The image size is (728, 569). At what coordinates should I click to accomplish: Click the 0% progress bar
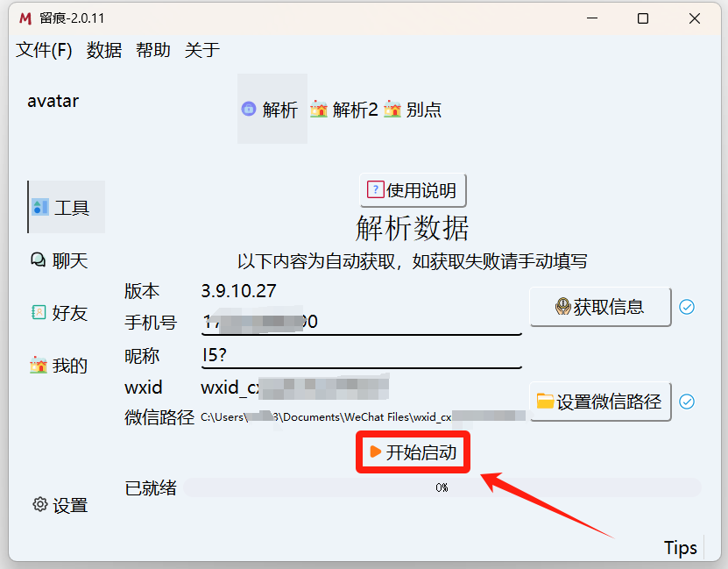pos(442,487)
